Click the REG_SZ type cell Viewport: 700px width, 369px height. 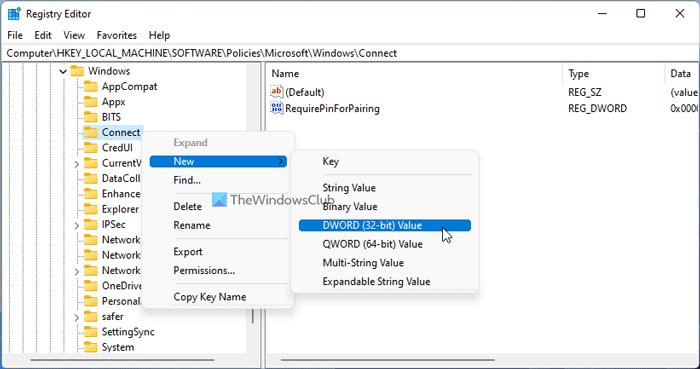tap(585, 92)
